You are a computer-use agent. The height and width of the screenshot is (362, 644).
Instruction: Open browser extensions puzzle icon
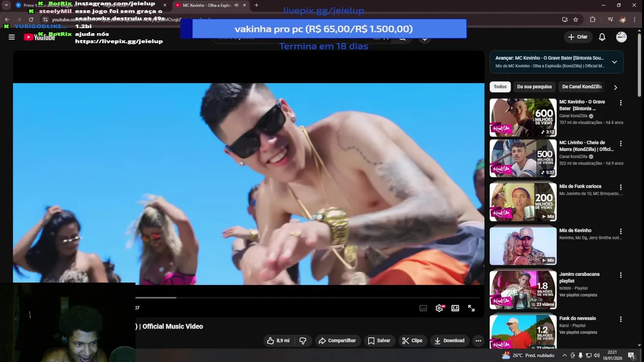coord(592,20)
